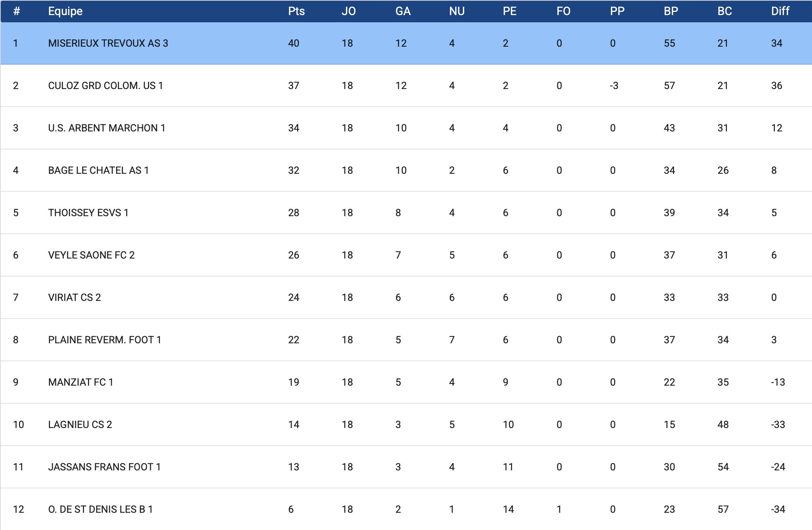Sort by the Pts column header
This screenshot has height=530, width=812.
point(296,11)
